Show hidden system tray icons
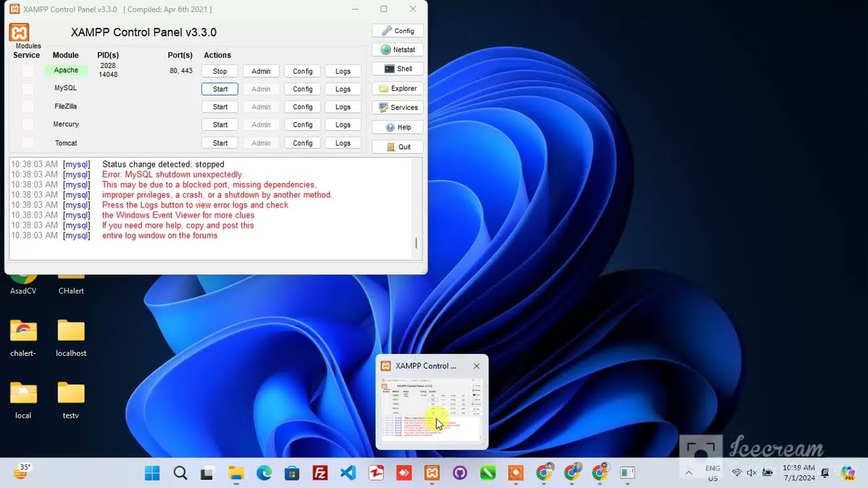The image size is (868, 488). pos(689,472)
